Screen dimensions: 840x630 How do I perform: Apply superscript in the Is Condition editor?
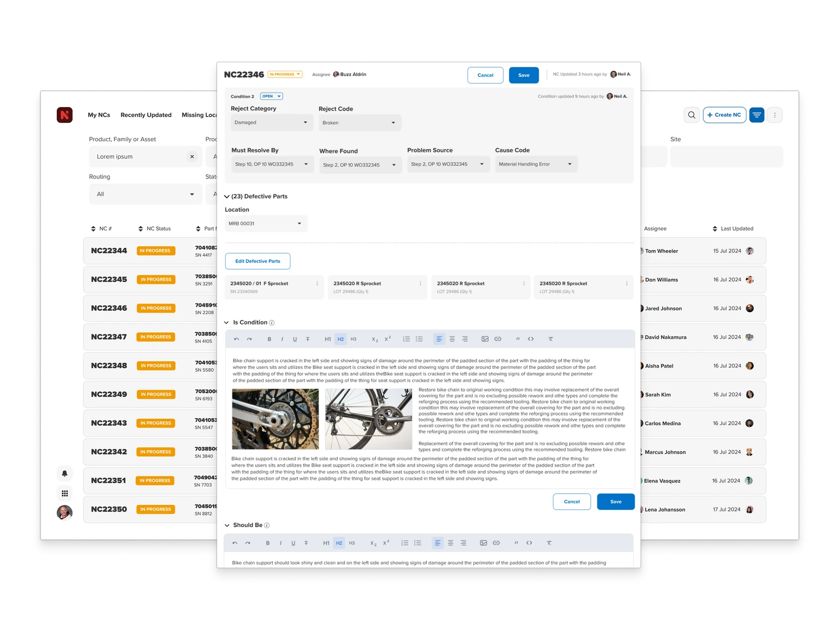click(x=387, y=339)
